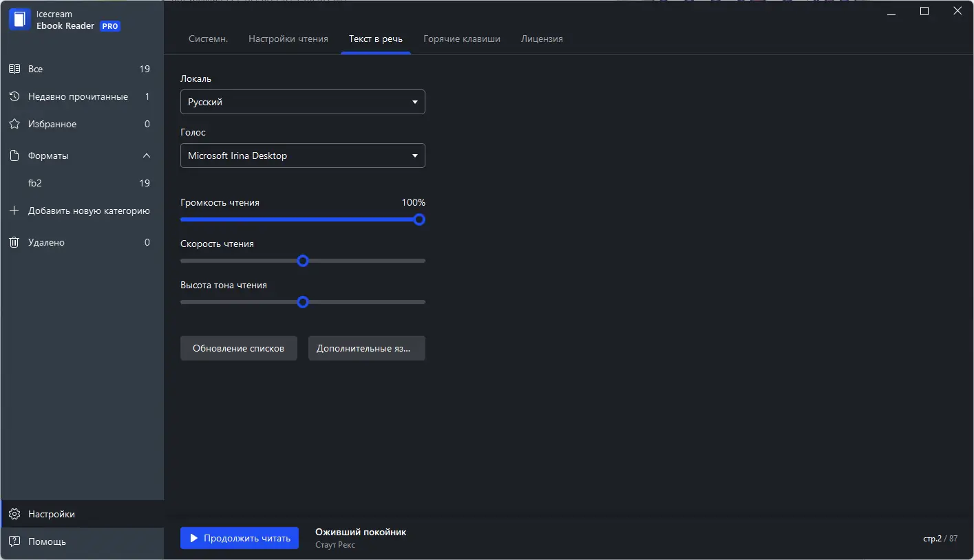The height and width of the screenshot is (560, 974).
Task: Open the 'Голос' voice dropdown
Action: tap(302, 155)
